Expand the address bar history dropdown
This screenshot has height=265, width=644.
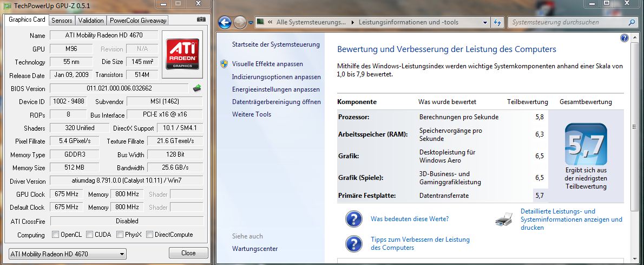coord(485,22)
